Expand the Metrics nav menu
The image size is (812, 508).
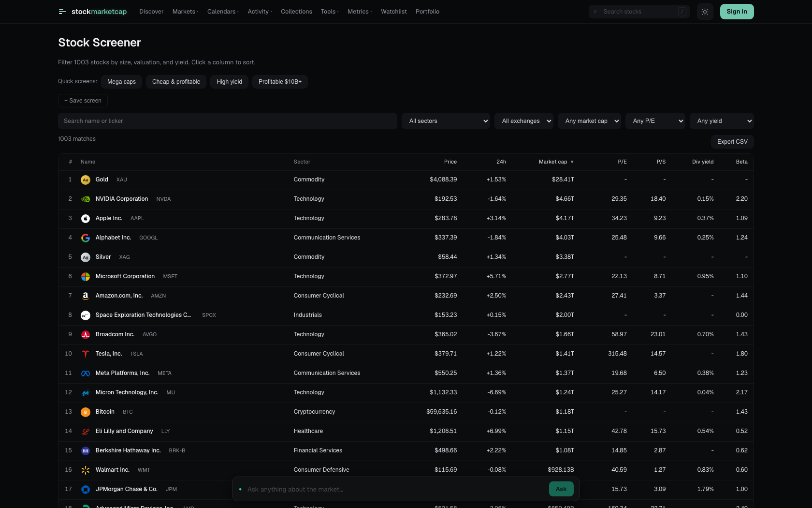[x=360, y=12]
